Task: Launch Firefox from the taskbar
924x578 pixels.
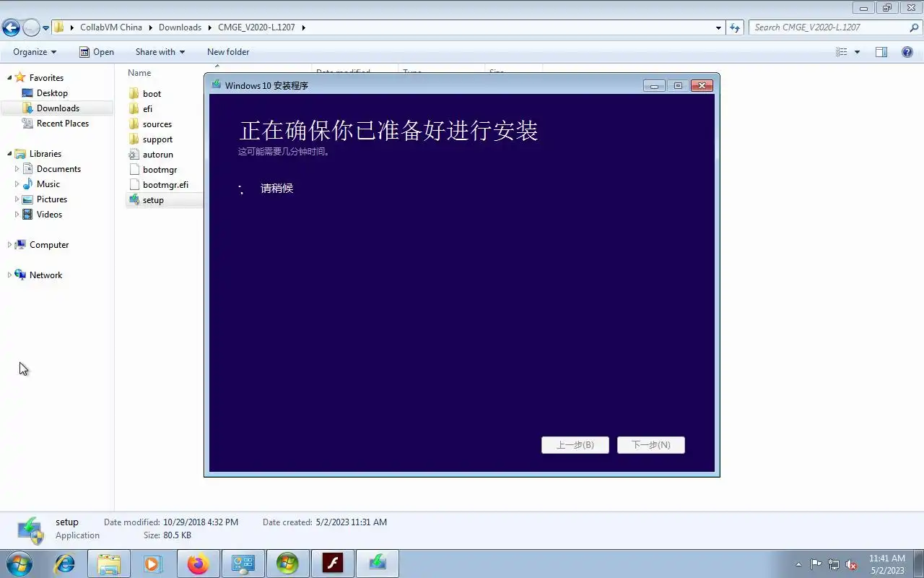Action: 198,564
